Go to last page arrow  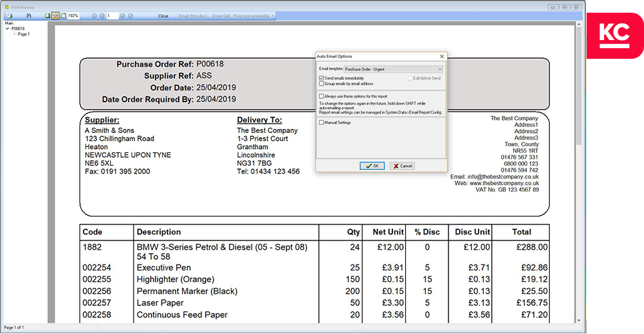(130, 15)
